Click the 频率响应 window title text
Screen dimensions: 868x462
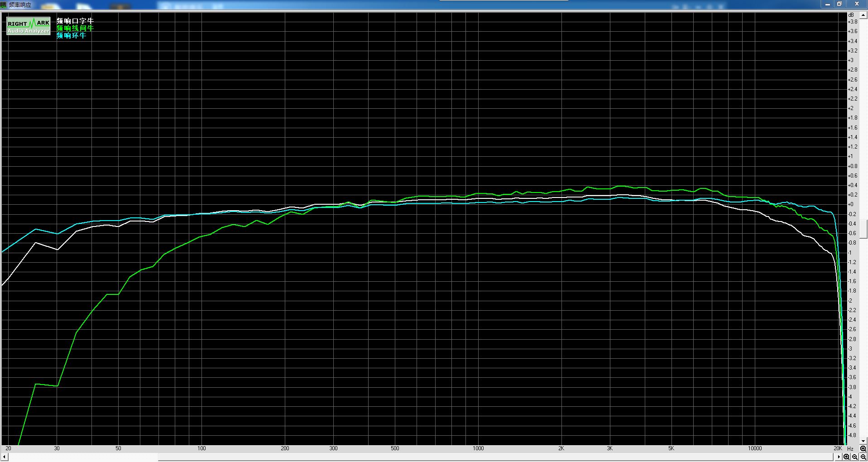(20, 5)
